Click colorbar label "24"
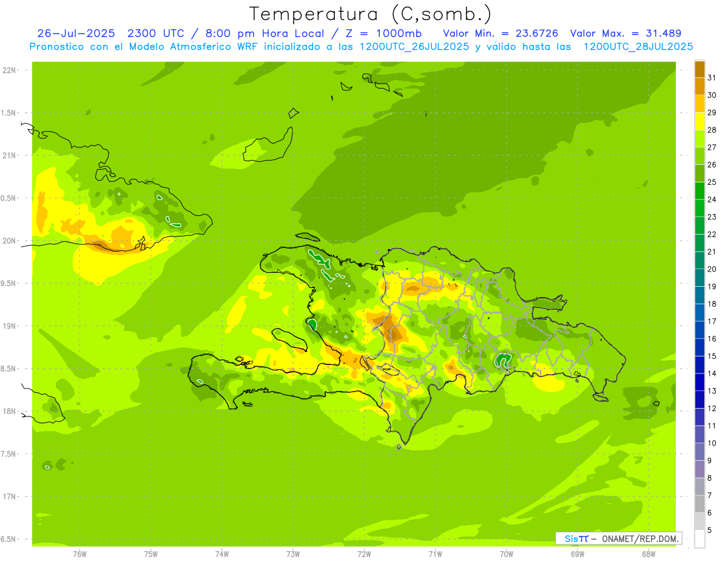The width and height of the screenshot is (728, 562). tap(712, 199)
